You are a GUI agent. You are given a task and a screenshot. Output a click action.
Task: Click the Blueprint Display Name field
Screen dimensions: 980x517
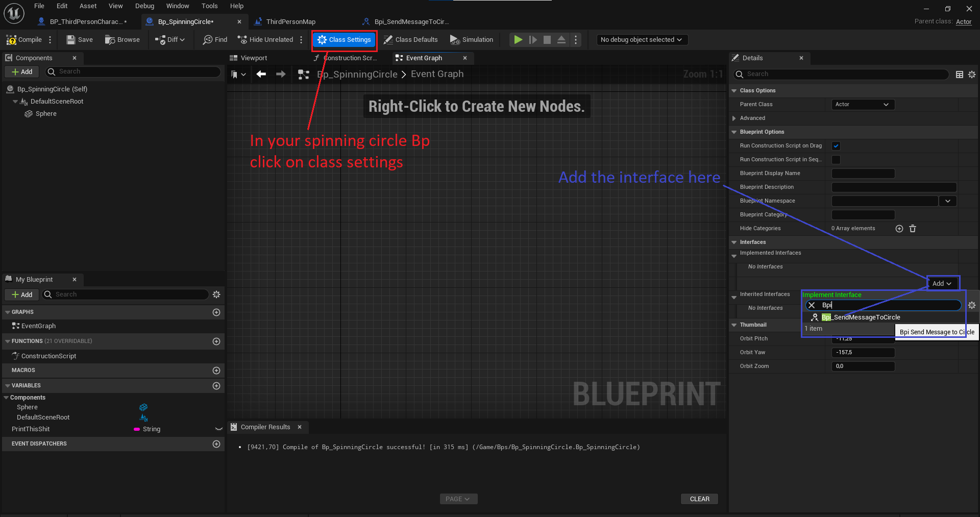point(863,174)
